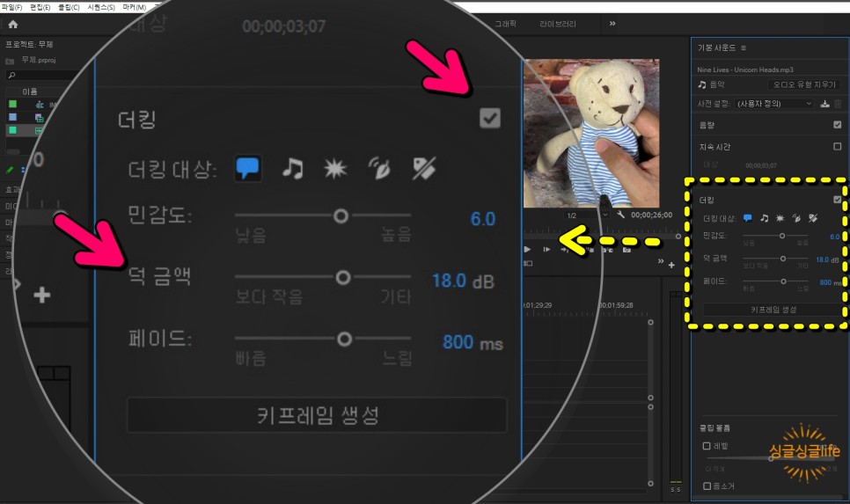Screen dimensions: 850x504
Task: Click the 음악 music note type icon
Action: coord(702,84)
